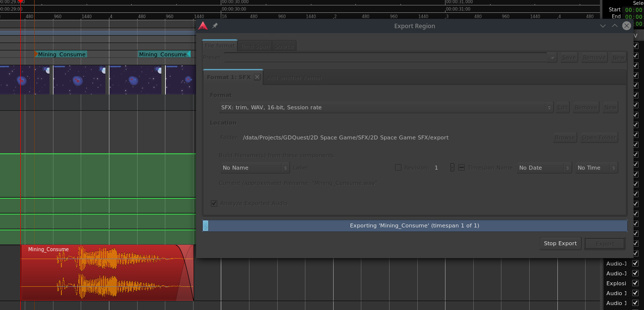Click the Stop Export button
Image resolution: width=644 pixels, height=310 pixels.
(560, 243)
